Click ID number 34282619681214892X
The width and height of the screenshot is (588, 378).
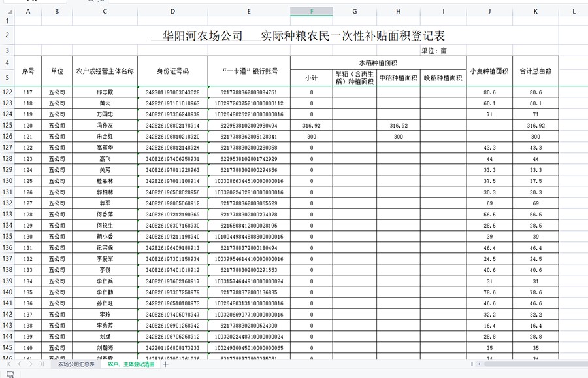pos(172,148)
